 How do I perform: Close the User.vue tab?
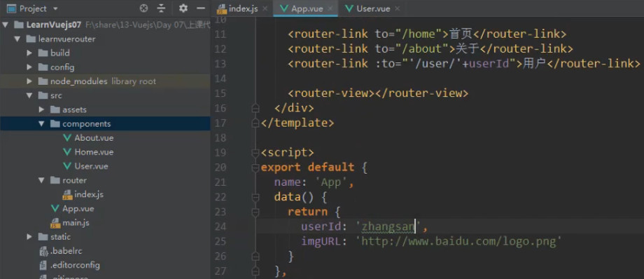coord(397,8)
